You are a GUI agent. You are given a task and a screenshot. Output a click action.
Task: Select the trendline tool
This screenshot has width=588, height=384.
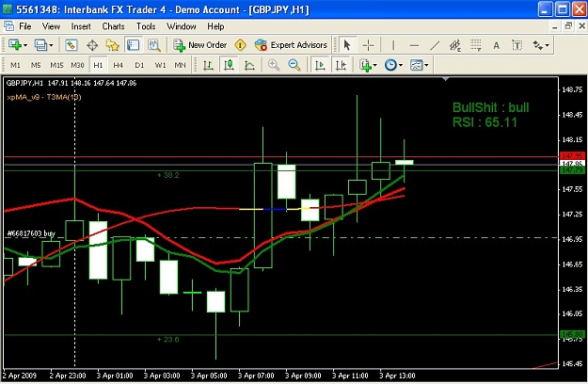pos(435,45)
